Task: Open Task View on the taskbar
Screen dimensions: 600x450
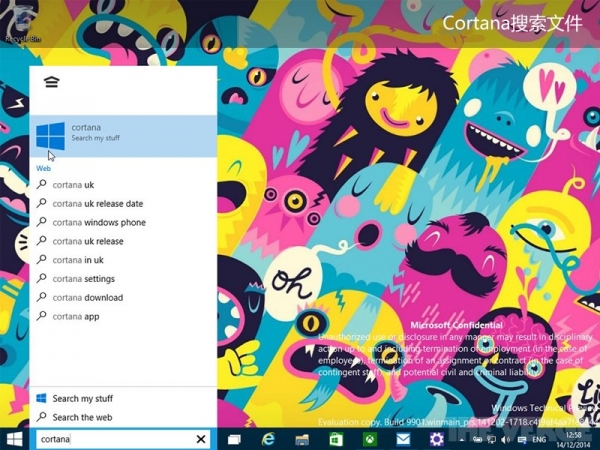Action: (x=234, y=439)
